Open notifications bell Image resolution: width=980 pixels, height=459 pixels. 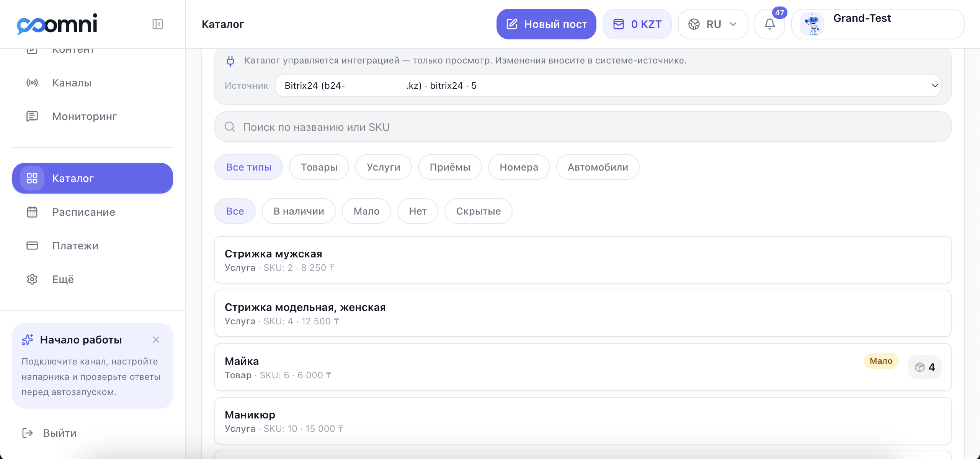770,24
